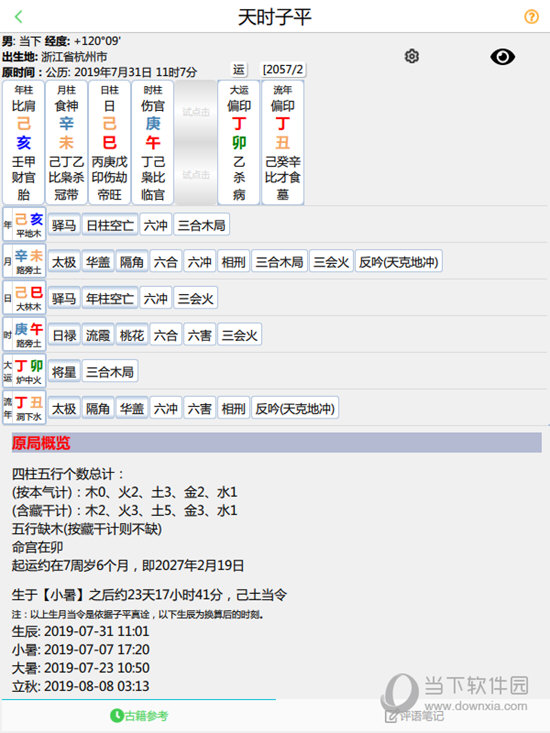Click 三会火 tag in hour row
The width and height of the screenshot is (550, 733).
[240, 335]
